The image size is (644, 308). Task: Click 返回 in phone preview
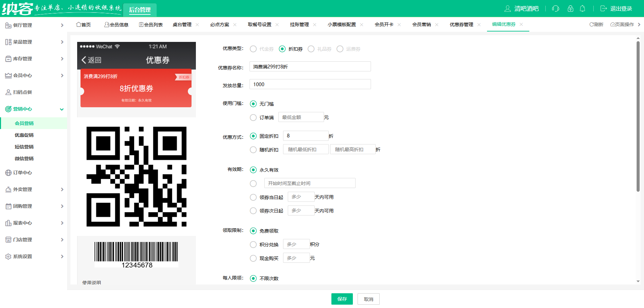click(x=91, y=60)
